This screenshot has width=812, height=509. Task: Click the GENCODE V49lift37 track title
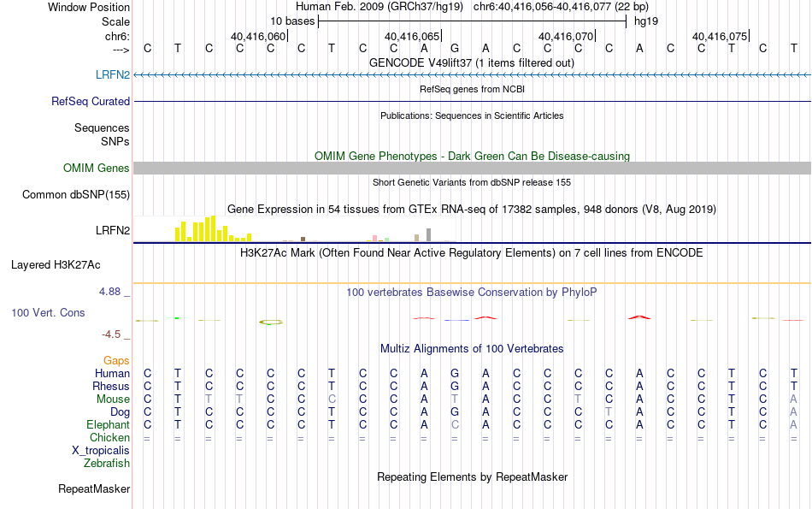coord(472,62)
